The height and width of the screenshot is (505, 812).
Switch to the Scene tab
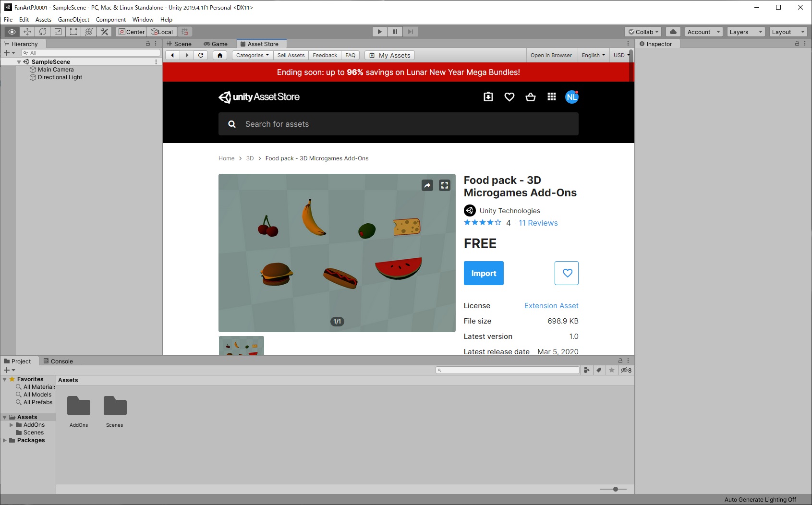179,44
